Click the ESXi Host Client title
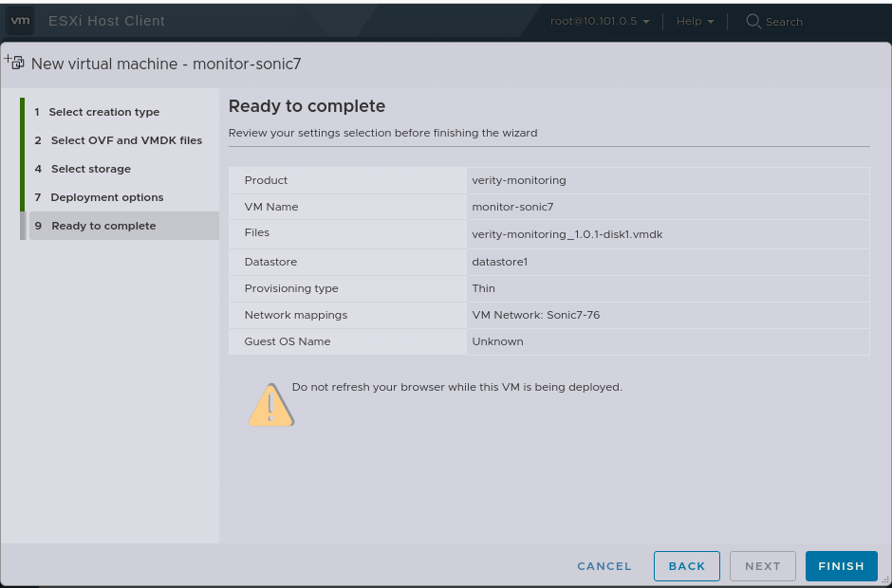892x588 pixels. [106, 21]
